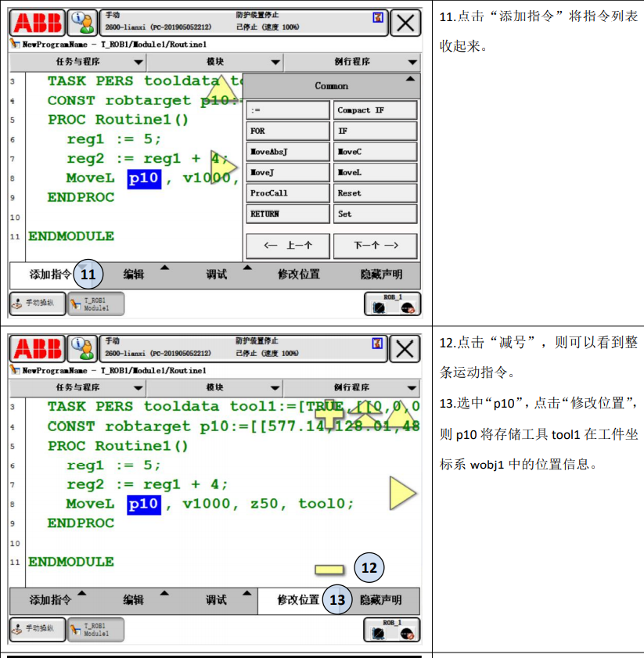Open operator window icon in upper screenshot
Image resolution: width=644 pixels, height=658 pixels.
[x=82, y=23]
